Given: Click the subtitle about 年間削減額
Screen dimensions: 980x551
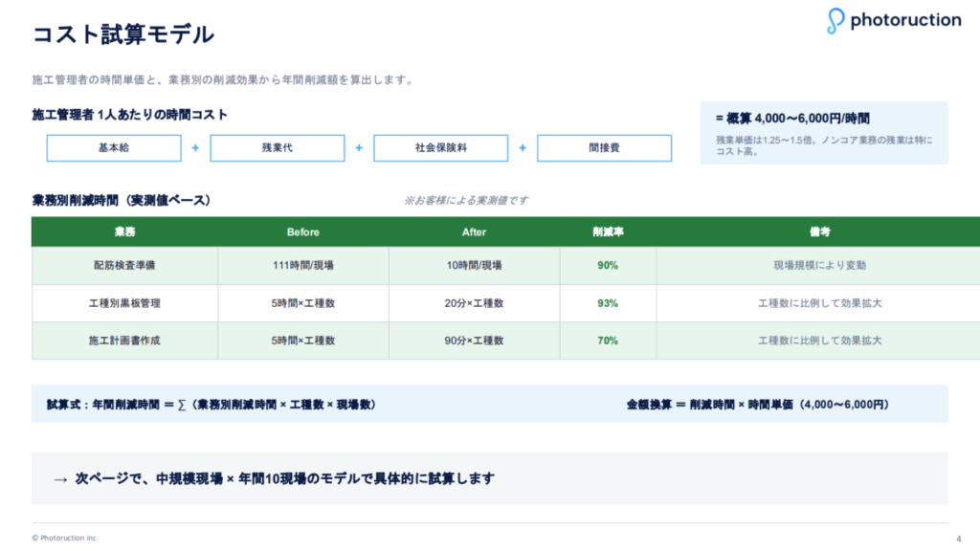Looking at the screenshot, I should (x=223, y=80).
